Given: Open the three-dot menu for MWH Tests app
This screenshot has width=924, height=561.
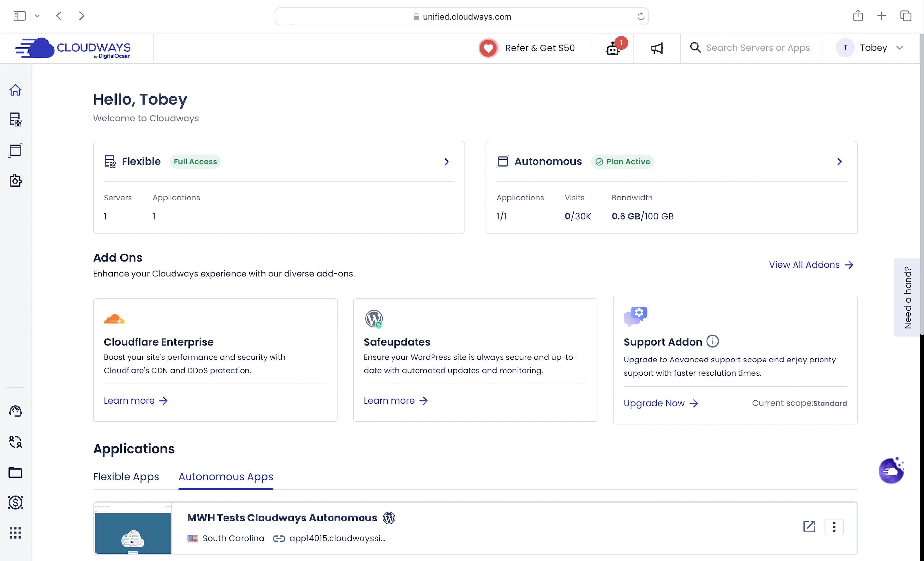Looking at the screenshot, I should [834, 527].
